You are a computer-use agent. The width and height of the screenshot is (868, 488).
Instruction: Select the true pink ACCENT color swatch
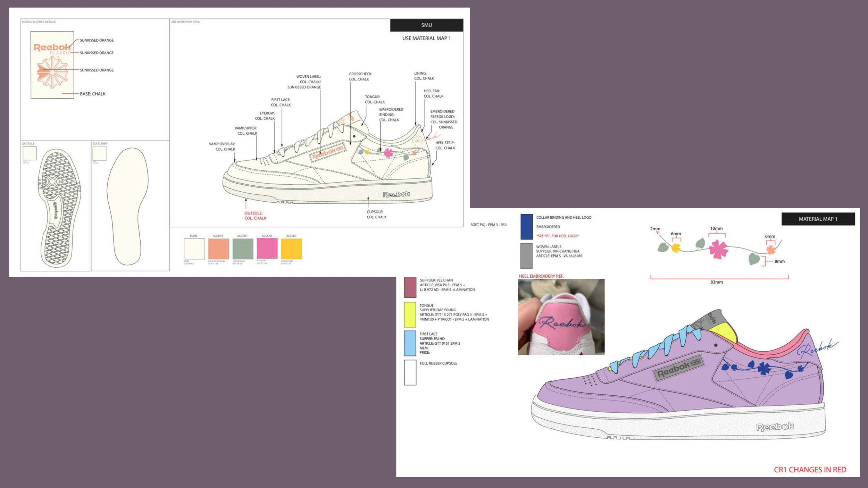pyautogui.click(x=268, y=249)
